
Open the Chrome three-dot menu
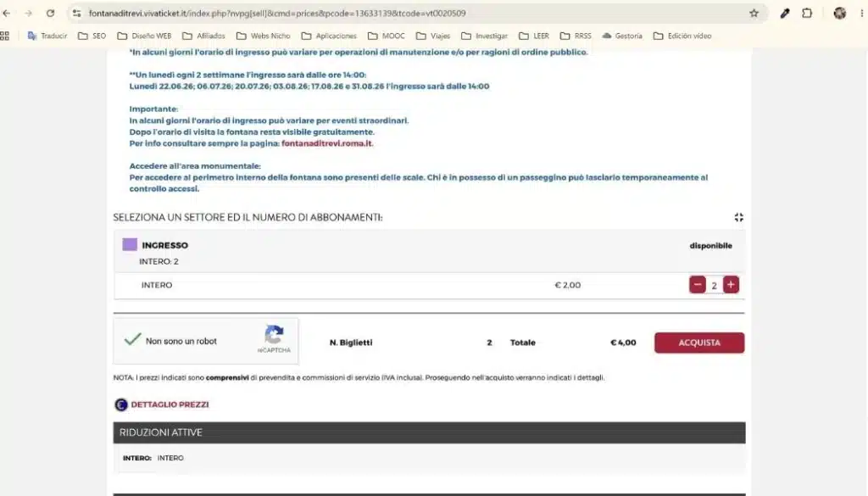coord(862,14)
